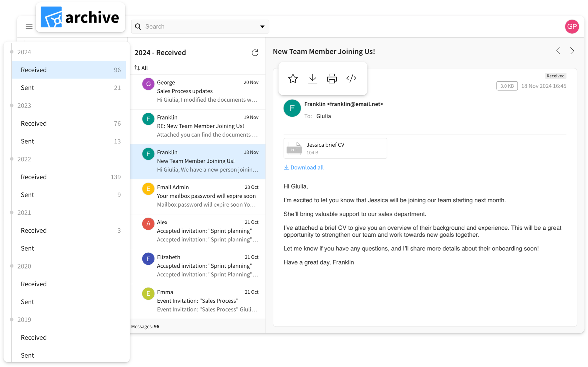View email source code icon
The height and width of the screenshot is (367, 588).
351,79
